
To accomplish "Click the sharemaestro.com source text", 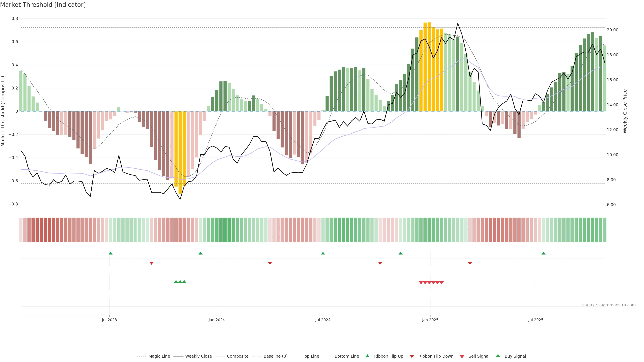I will 609,305.
